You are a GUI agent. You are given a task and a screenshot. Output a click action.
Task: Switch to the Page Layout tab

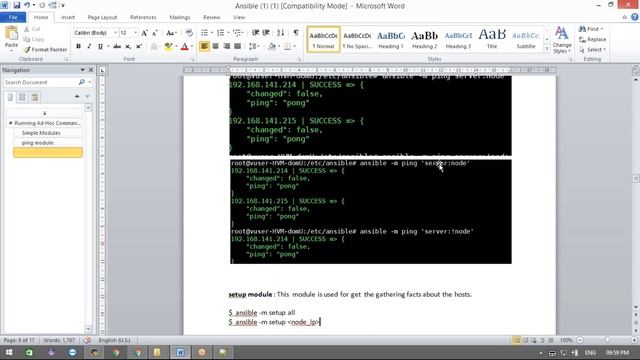pyautogui.click(x=102, y=17)
